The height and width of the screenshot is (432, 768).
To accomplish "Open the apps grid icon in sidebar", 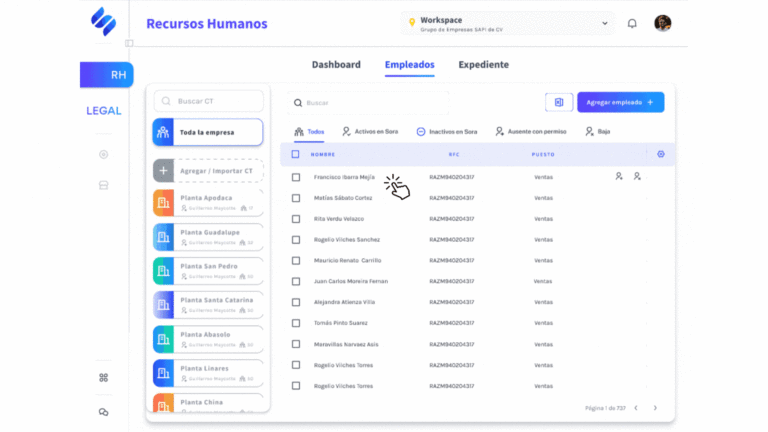I will (103, 377).
